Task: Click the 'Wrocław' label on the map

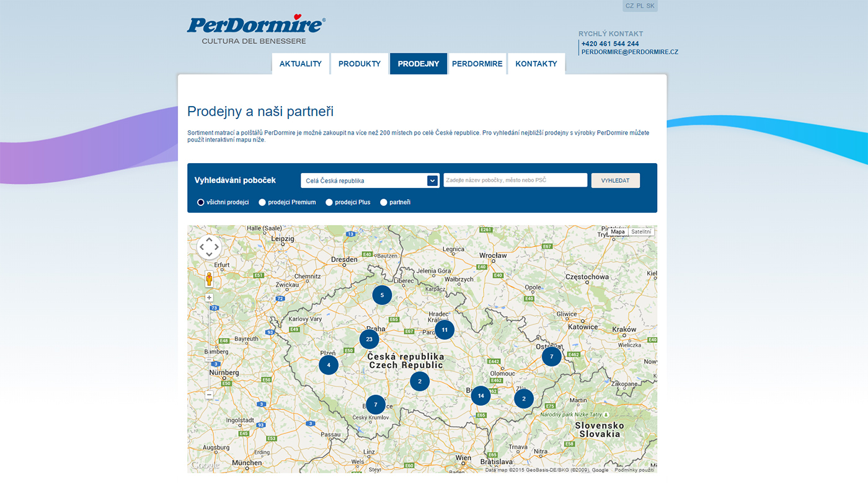Action: pos(493,255)
